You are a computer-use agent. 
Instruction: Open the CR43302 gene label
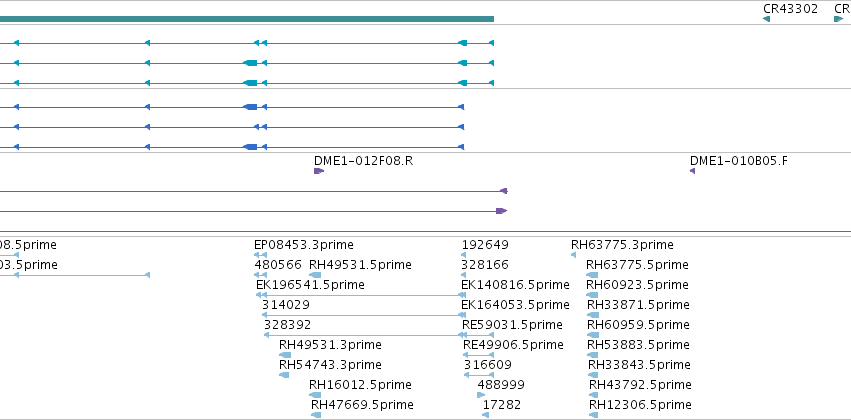(790, 9)
